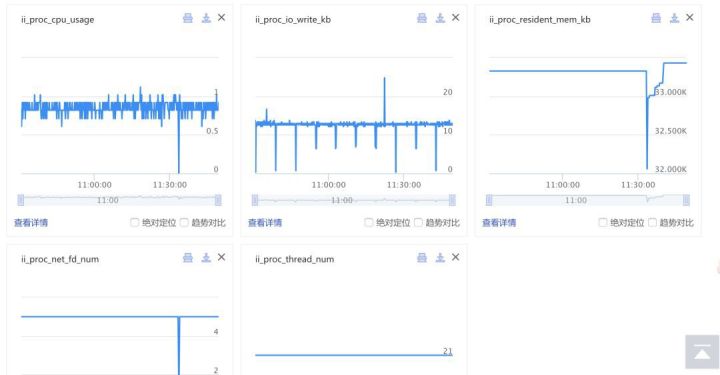720x375 pixels.
Task: Click left zoom handle of ii_proc_resident_mem_kb range slider
Action: tap(489, 200)
